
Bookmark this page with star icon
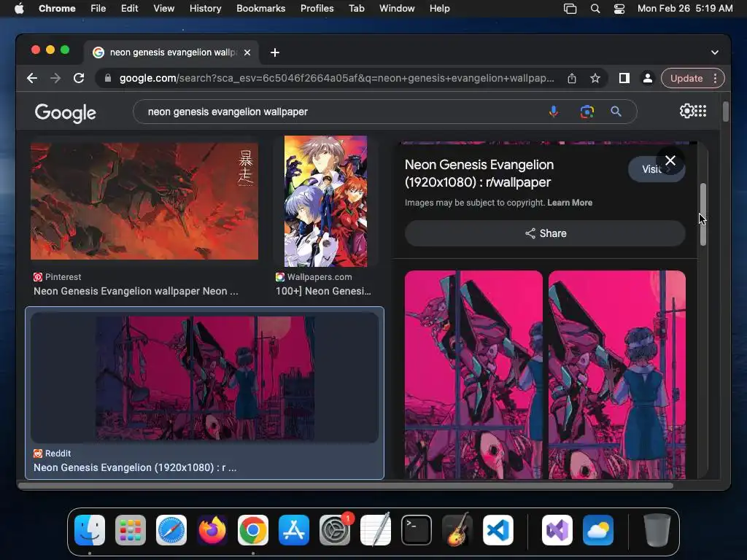point(595,78)
